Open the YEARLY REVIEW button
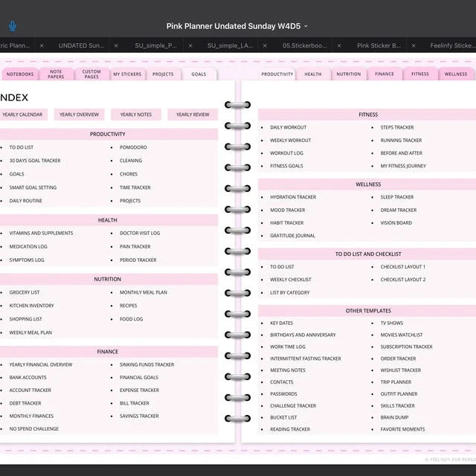 point(193,115)
